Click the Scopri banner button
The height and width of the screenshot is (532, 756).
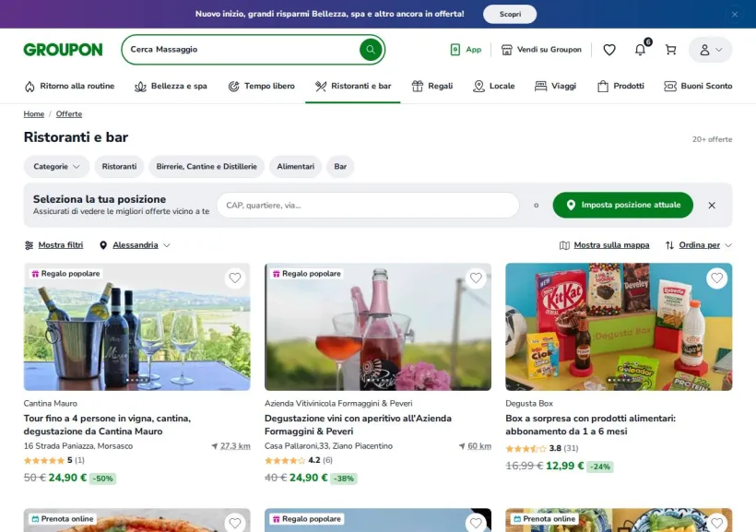(510, 15)
